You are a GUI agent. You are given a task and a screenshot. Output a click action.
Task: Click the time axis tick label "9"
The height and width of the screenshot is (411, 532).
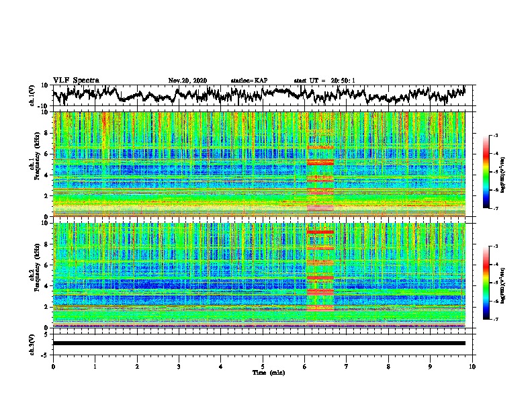[430, 367]
